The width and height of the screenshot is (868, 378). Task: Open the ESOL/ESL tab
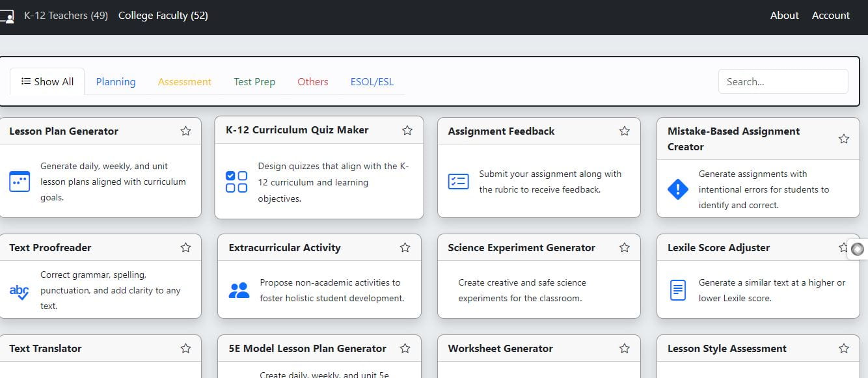372,82
